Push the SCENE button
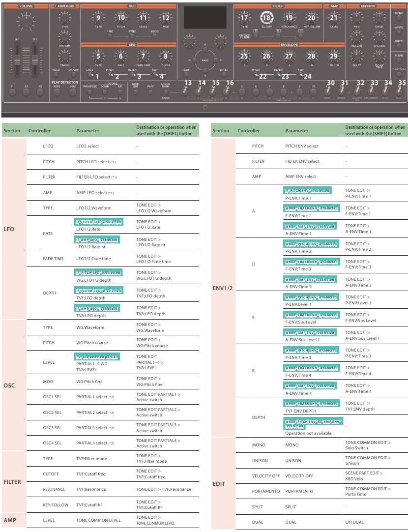 click(x=399, y=61)
